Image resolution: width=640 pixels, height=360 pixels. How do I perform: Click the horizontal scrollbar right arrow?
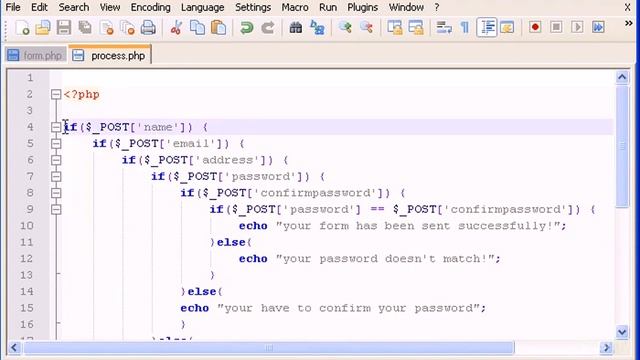click(606, 348)
